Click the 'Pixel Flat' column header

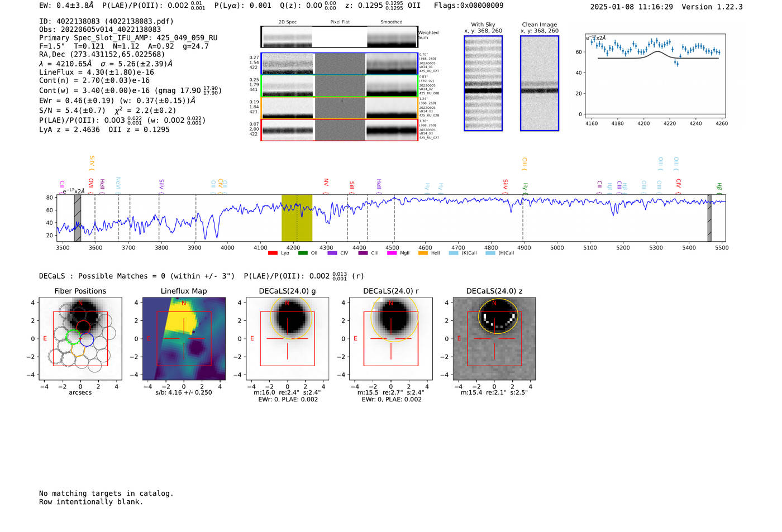pyautogui.click(x=340, y=22)
